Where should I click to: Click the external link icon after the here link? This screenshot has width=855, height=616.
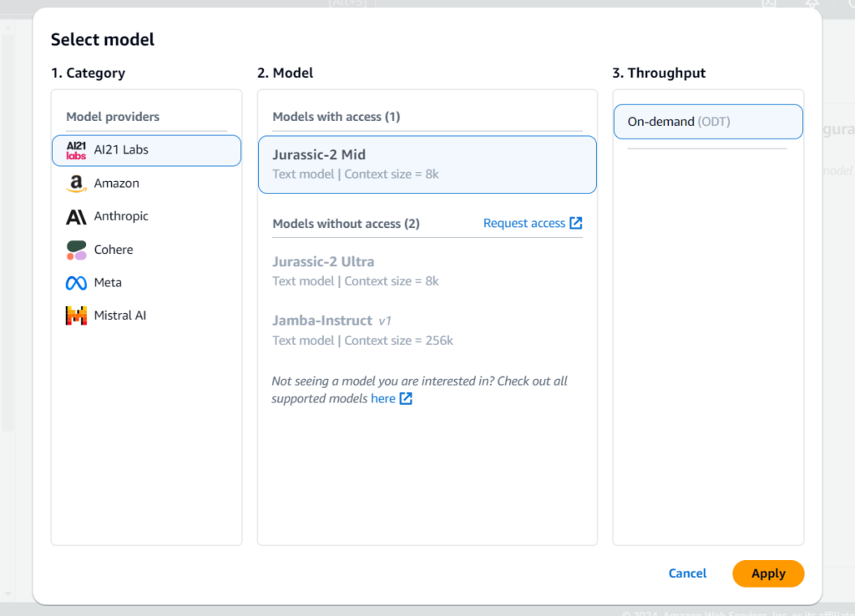[407, 398]
